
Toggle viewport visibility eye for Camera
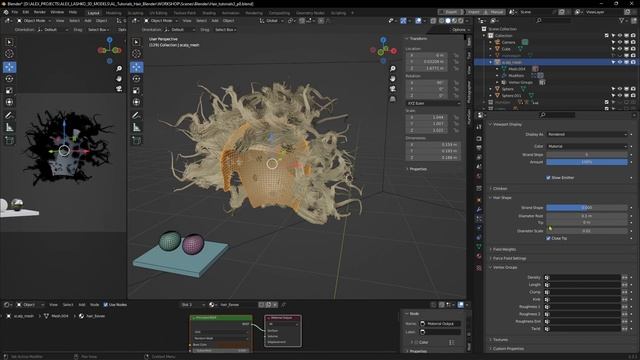(x=620, y=42)
